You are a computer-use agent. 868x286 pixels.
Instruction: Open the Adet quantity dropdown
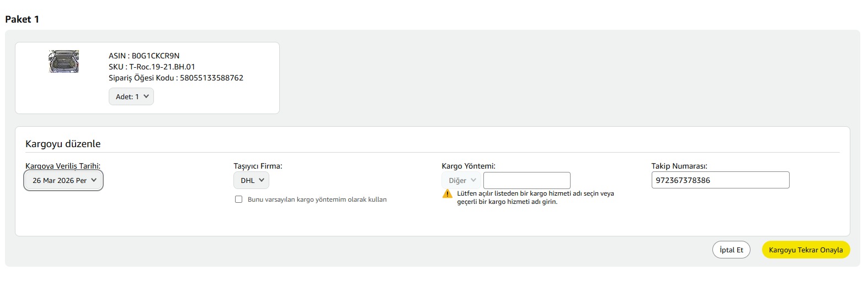pos(131,96)
